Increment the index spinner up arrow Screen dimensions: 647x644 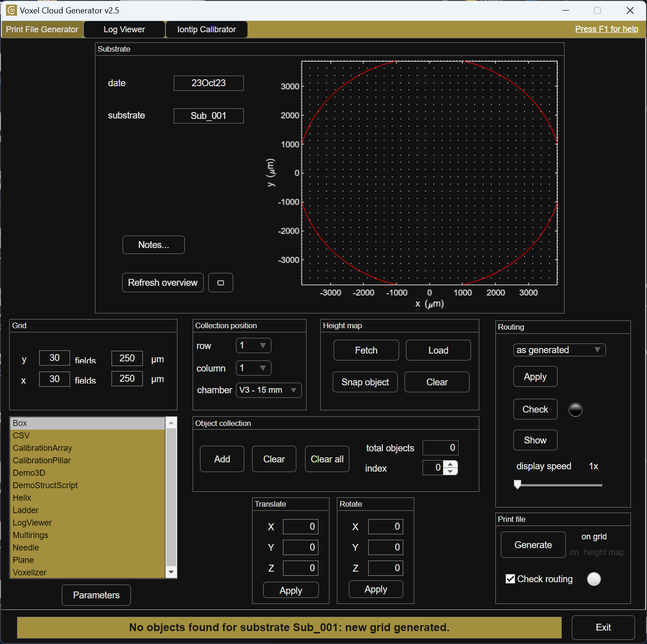click(x=450, y=464)
